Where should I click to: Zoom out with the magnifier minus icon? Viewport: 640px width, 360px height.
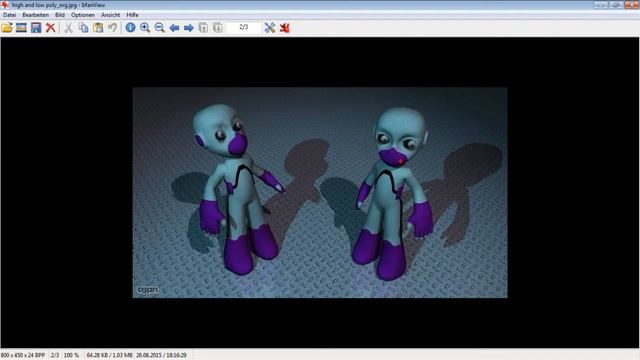coord(160,28)
